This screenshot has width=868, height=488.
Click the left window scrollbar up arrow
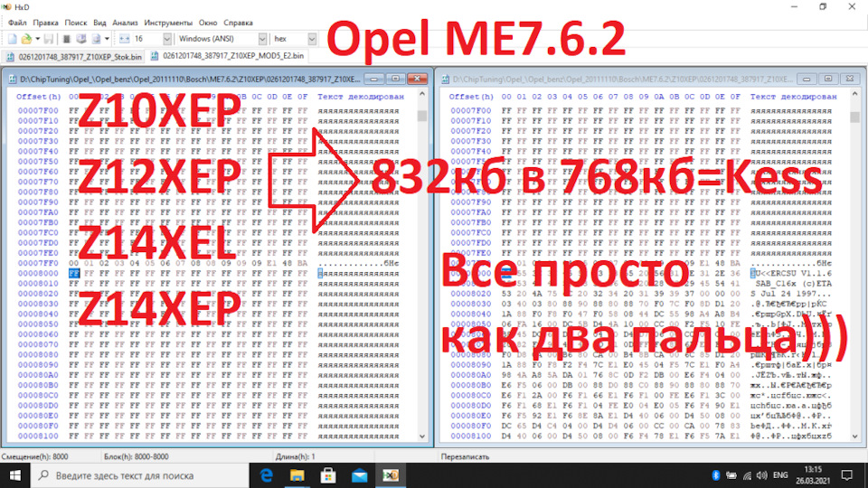coord(422,94)
